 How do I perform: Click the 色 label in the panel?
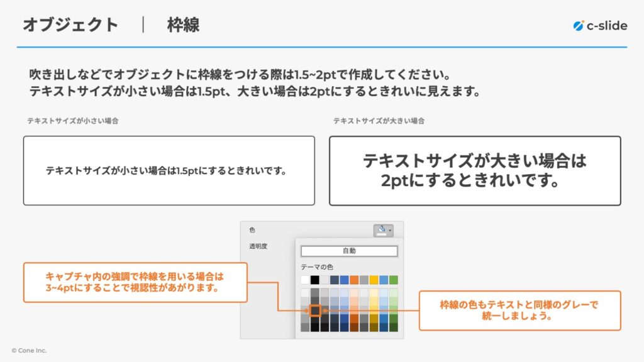click(252, 230)
